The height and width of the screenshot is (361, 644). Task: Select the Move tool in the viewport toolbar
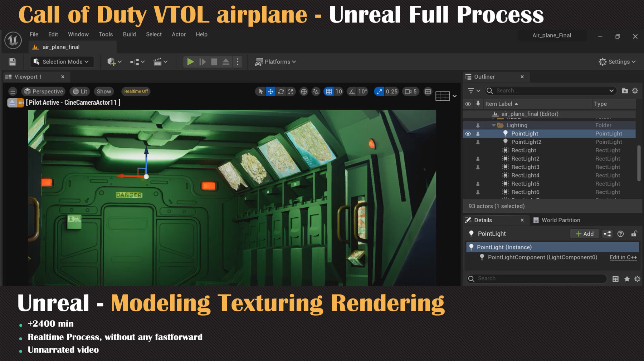coord(271,92)
